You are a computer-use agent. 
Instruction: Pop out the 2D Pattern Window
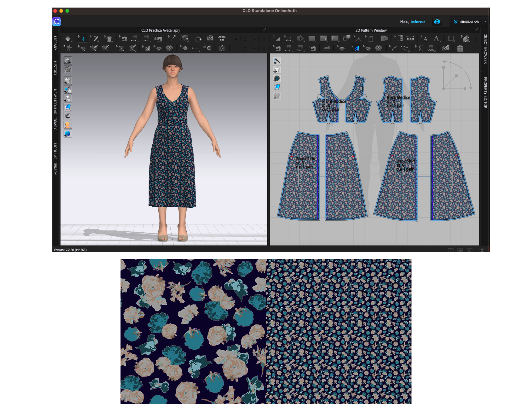tap(476, 30)
